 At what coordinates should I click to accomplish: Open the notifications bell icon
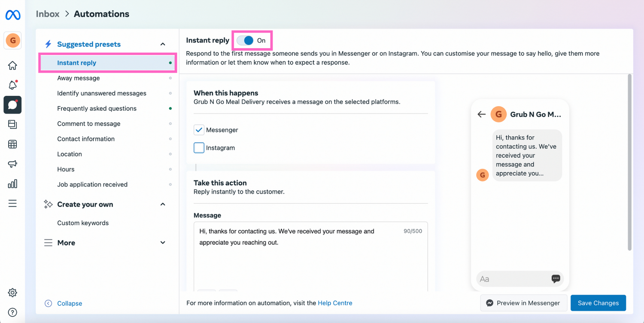(x=12, y=85)
